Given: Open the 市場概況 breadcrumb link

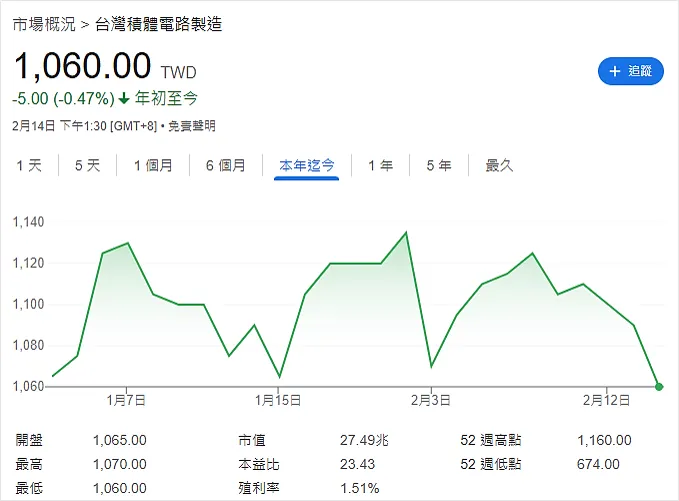Looking at the screenshot, I should click(x=44, y=24).
